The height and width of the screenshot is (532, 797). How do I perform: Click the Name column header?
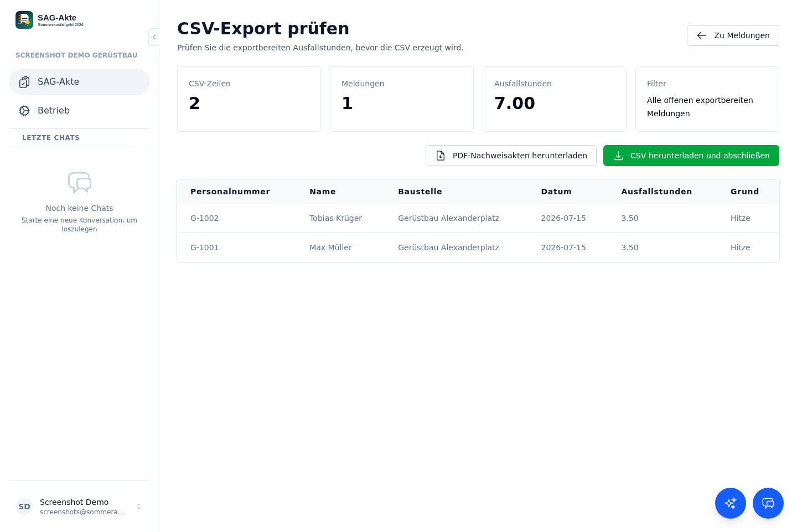[x=323, y=192]
